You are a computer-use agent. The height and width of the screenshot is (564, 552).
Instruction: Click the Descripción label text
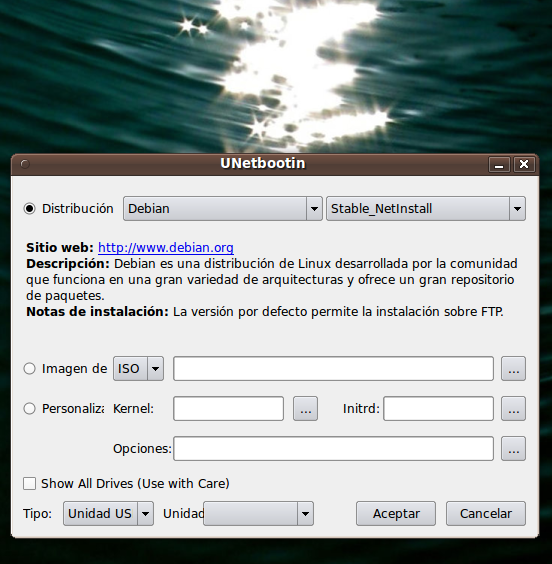pyautogui.click(x=68, y=264)
